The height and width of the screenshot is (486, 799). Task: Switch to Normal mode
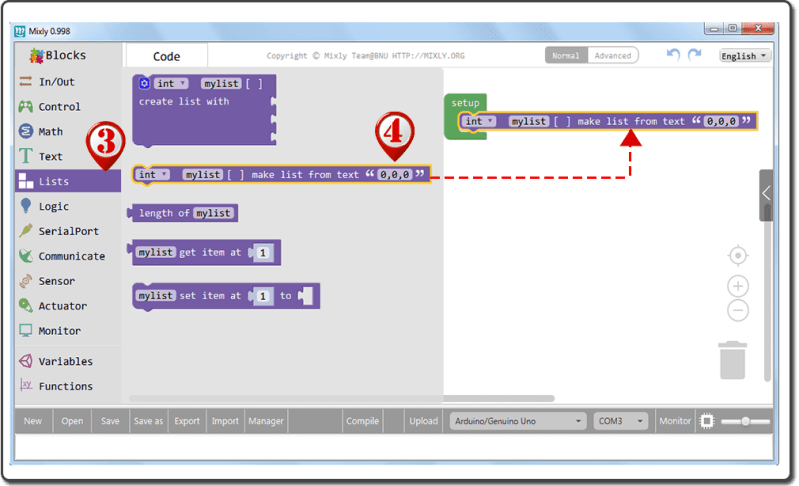pos(566,56)
